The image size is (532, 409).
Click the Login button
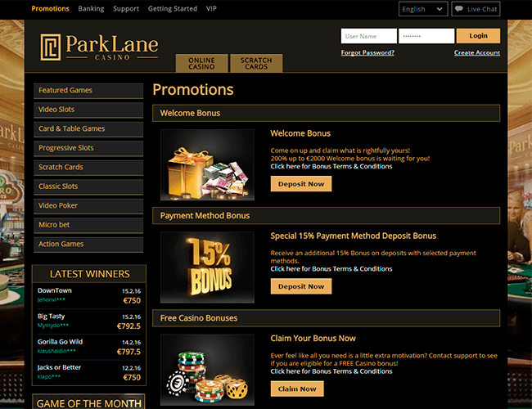[x=478, y=36]
